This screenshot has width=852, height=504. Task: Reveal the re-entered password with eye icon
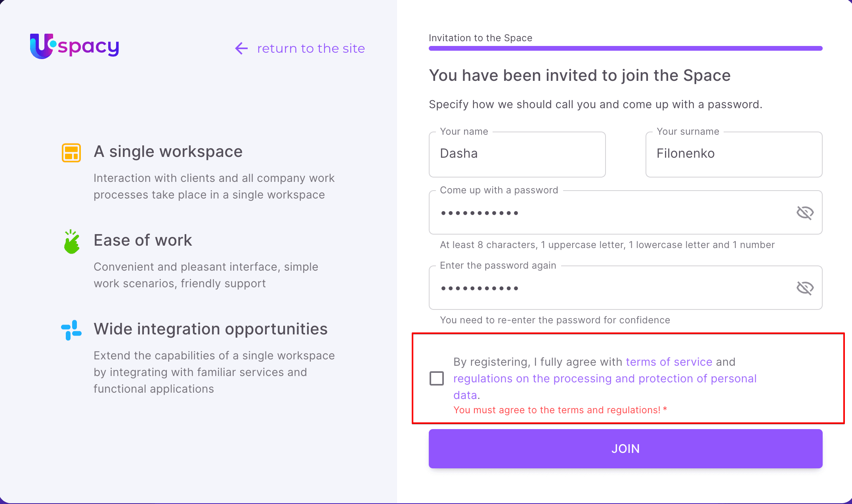click(x=805, y=288)
